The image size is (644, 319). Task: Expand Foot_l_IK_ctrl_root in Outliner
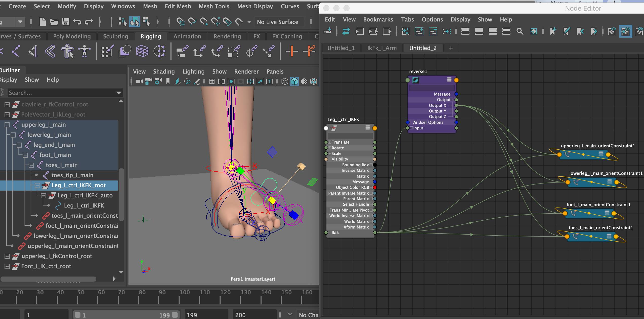click(7, 266)
